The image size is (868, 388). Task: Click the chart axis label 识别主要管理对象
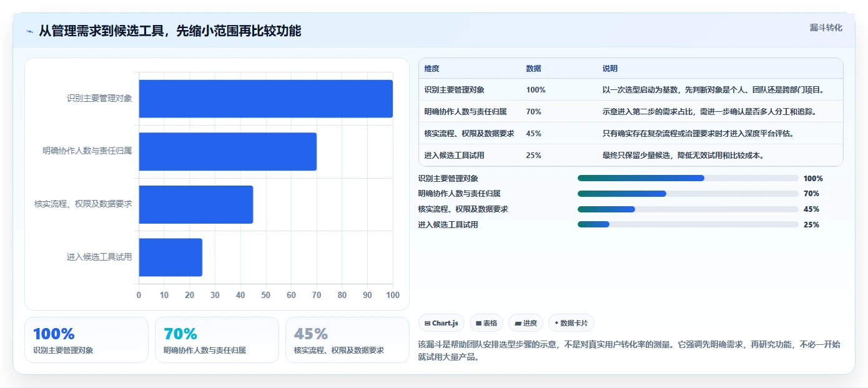pyautogui.click(x=99, y=99)
